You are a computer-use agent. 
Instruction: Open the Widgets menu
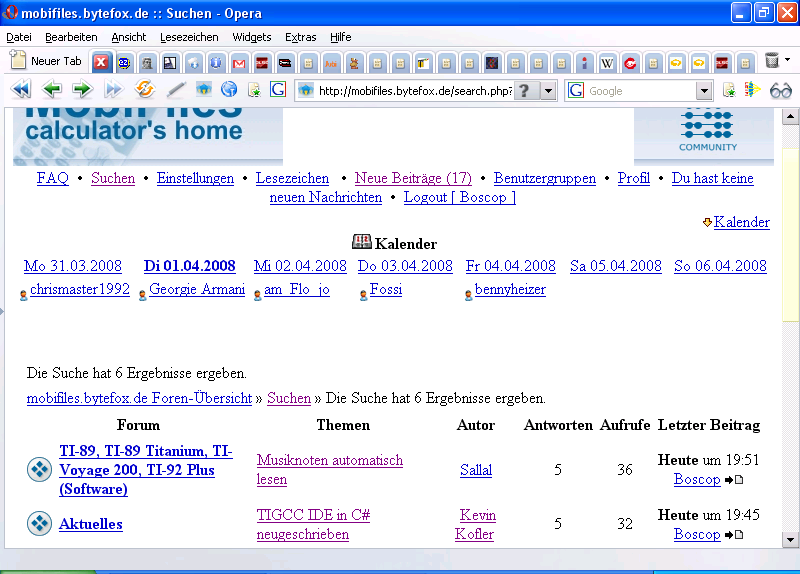[x=251, y=37]
